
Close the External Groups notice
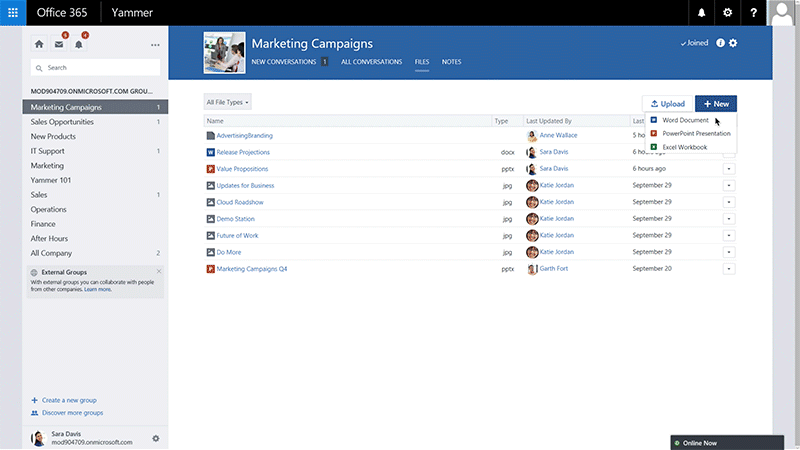[x=159, y=271]
